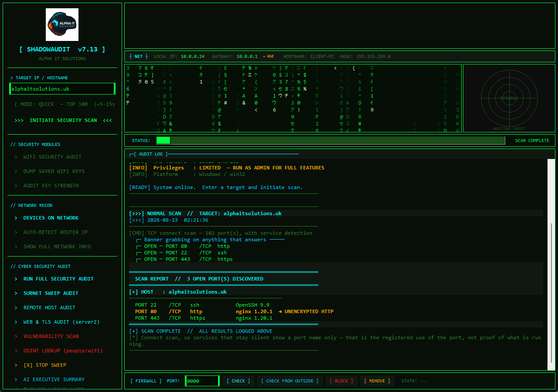Image resolution: width=558 pixels, height=392 pixels.
Task: Click the AWAITING TARGET radar caption
Action: [x=509, y=129]
